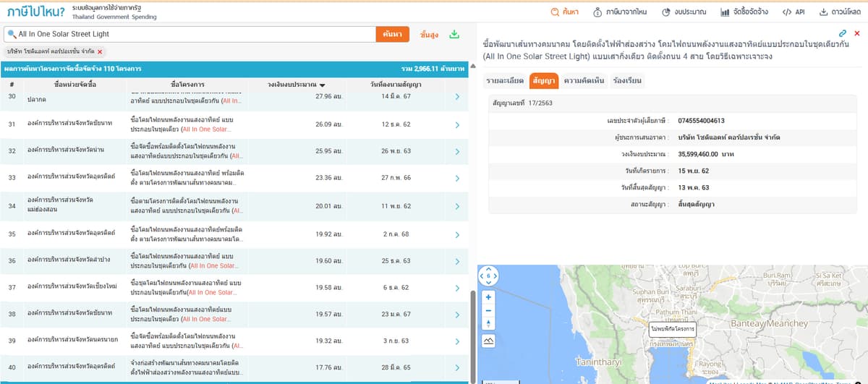Copy project link with chain icon
Image resolution: width=868 pixels, height=384 pixels.
pos(843,33)
